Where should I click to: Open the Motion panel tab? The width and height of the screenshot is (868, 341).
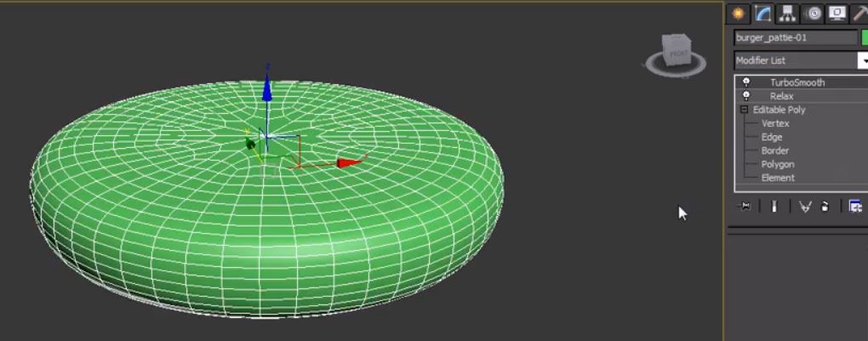(x=813, y=14)
